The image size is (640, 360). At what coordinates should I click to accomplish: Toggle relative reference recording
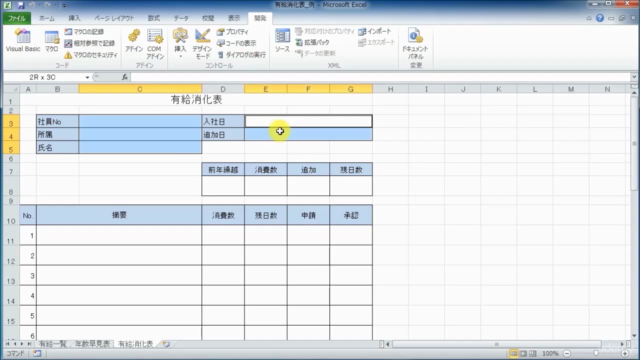point(89,43)
